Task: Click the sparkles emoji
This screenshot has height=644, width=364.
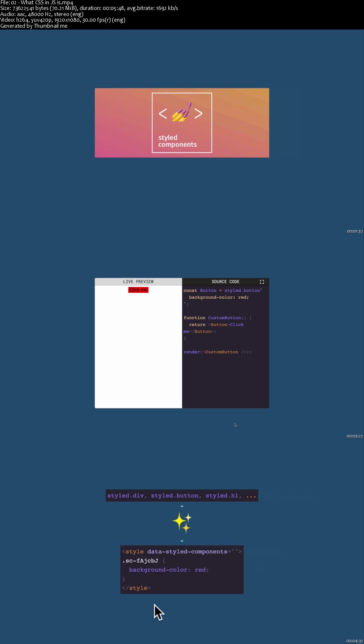Action: [x=182, y=523]
